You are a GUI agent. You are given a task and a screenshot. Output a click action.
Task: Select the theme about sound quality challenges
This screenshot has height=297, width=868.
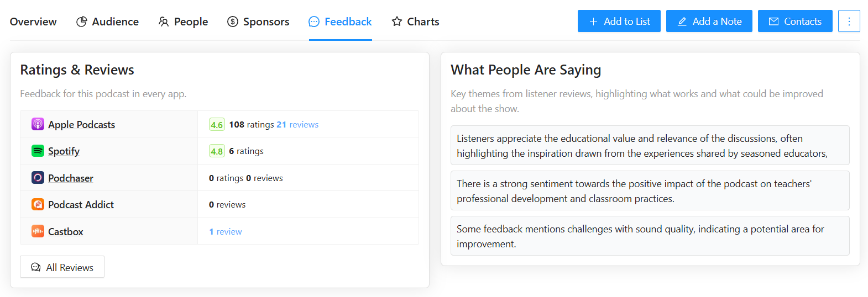[x=650, y=236]
